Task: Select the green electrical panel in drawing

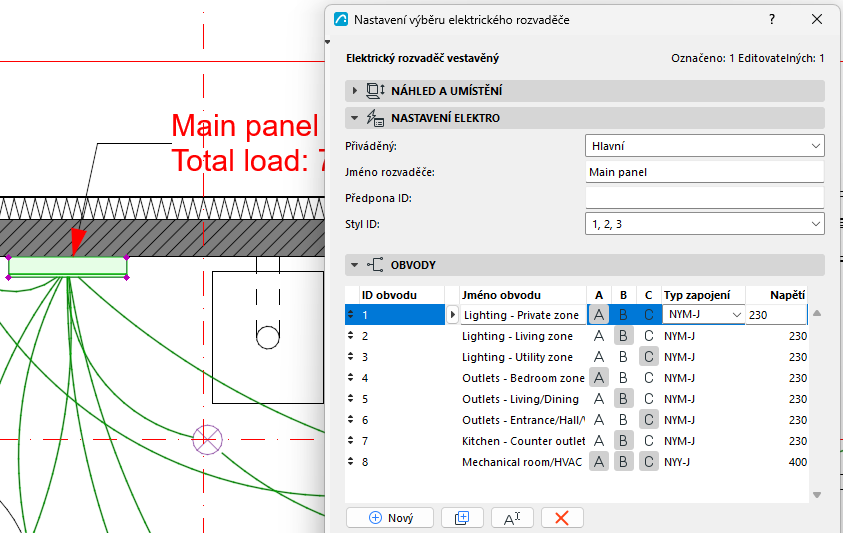Action: [x=68, y=266]
